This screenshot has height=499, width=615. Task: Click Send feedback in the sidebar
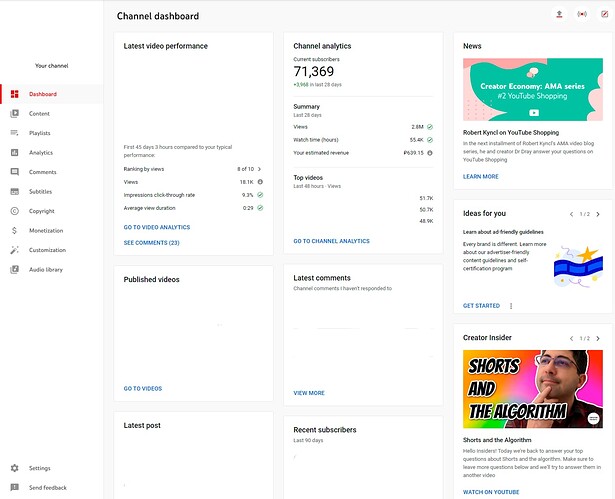(52, 488)
